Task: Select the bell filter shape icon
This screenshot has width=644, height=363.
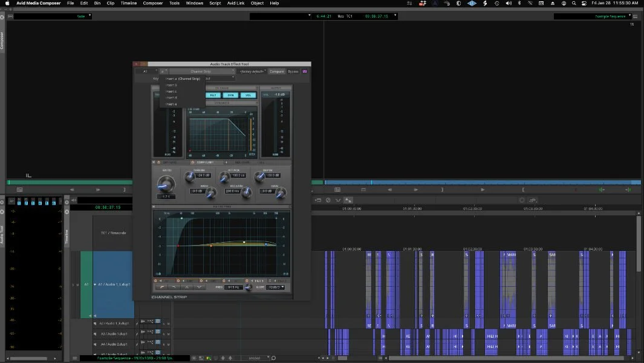Action: tap(186, 287)
